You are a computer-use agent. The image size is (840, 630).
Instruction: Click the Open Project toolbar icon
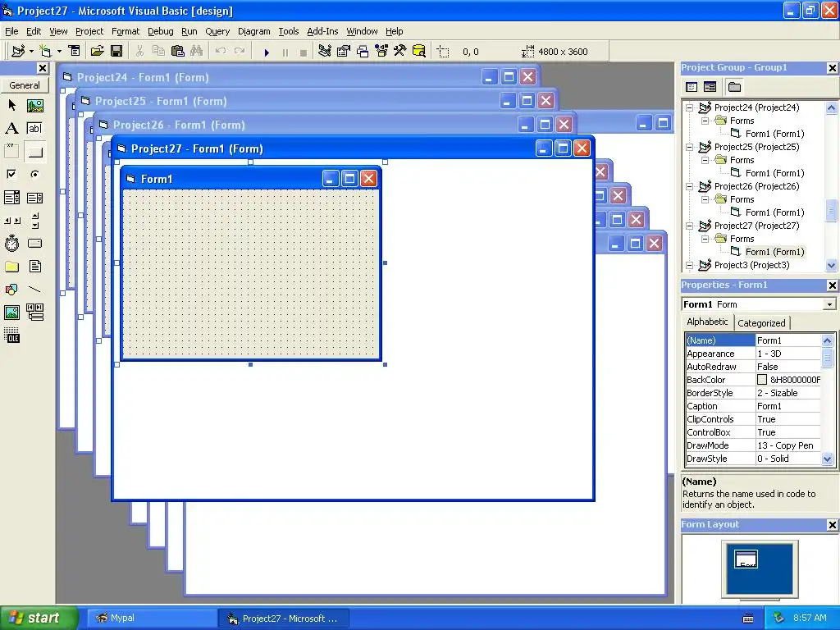click(97, 52)
